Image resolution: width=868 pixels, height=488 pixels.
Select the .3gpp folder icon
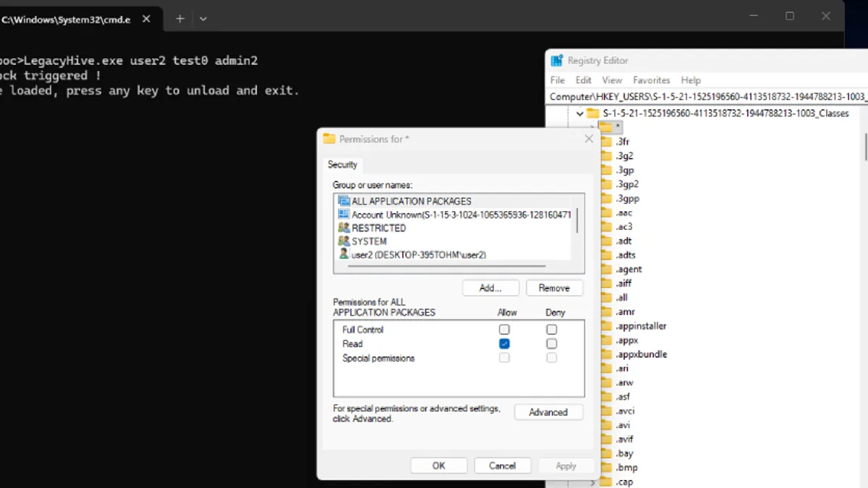[607, 198]
